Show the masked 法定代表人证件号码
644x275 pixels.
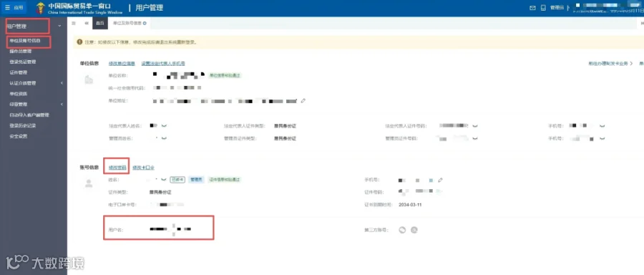475,126
